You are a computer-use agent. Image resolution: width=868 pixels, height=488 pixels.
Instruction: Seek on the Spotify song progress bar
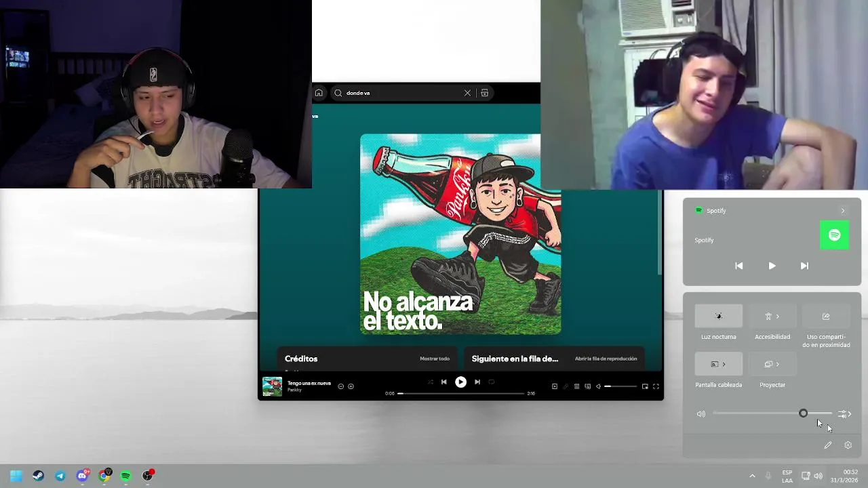pyautogui.click(x=460, y=393)
